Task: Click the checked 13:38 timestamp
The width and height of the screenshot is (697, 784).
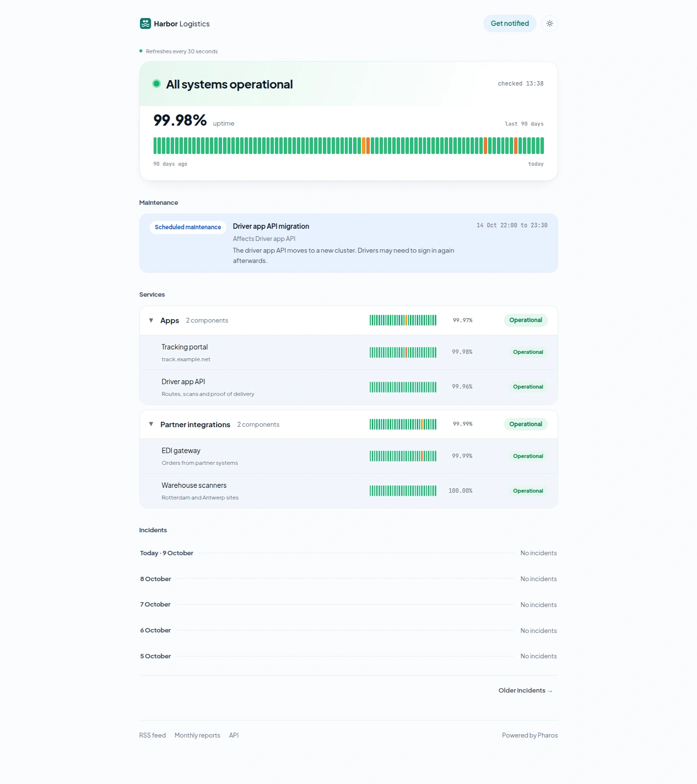Action: [521, 84]
